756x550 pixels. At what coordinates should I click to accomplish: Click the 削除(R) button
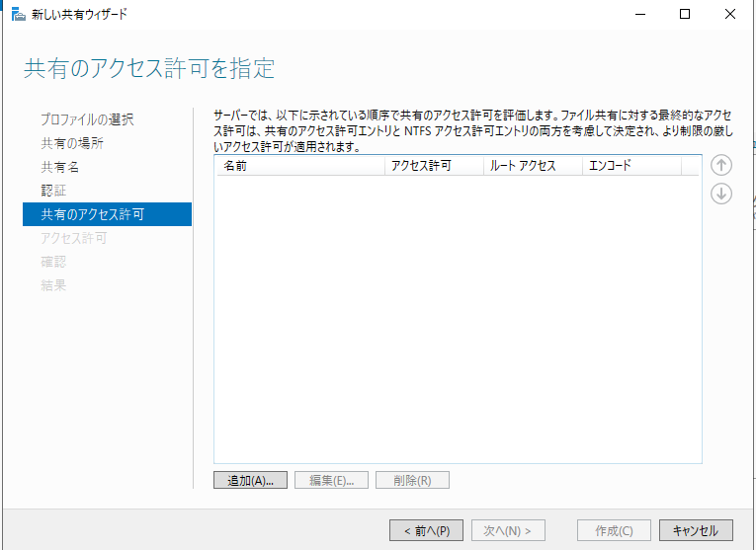tap(412, 480)
